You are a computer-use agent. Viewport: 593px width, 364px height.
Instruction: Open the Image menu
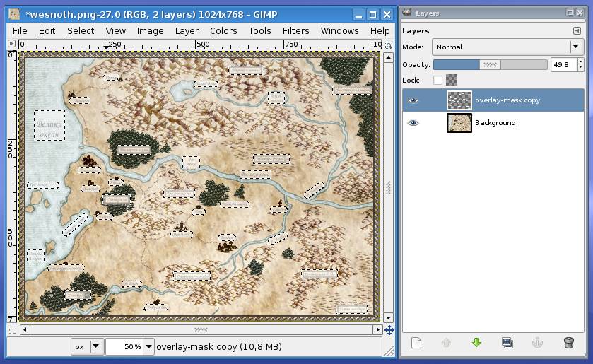tap(150, 30)
